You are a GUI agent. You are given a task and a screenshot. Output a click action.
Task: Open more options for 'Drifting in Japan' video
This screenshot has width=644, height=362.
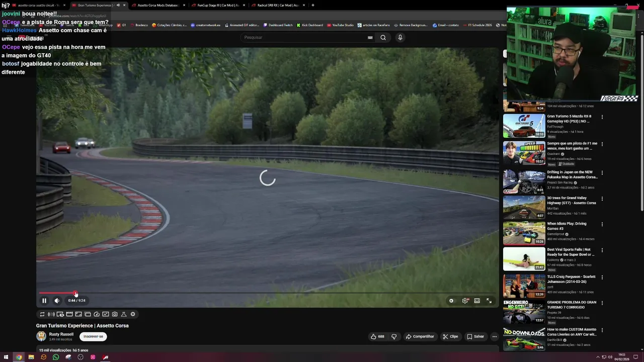pyautogui.click(x=602, y=173)
